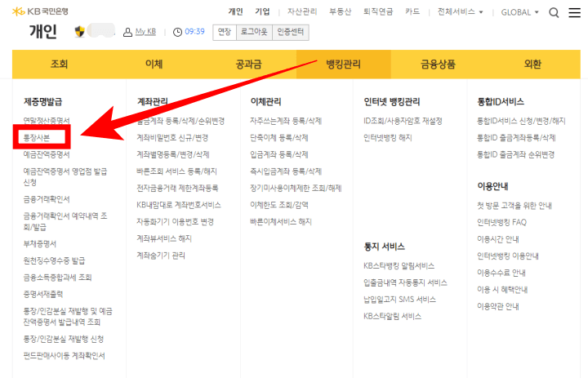This screenshot has height=378, width=588.
Task: Click the 펀드판매사이동 계좌확인서 link
Action: 65,356
